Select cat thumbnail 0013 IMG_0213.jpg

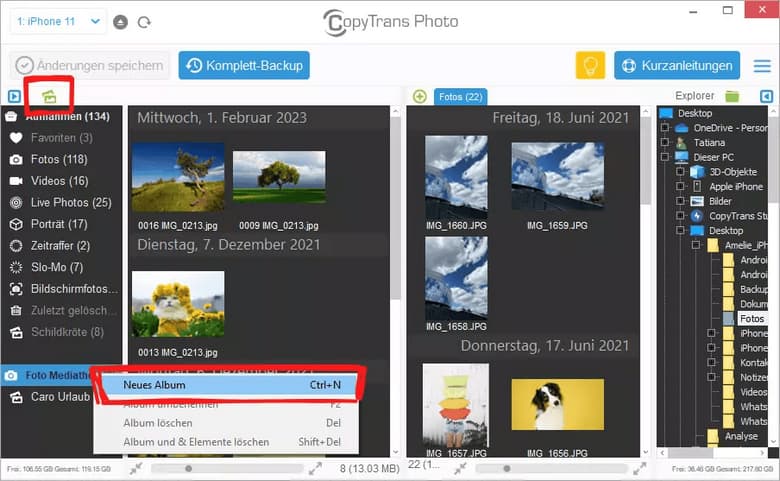point(178,304)
